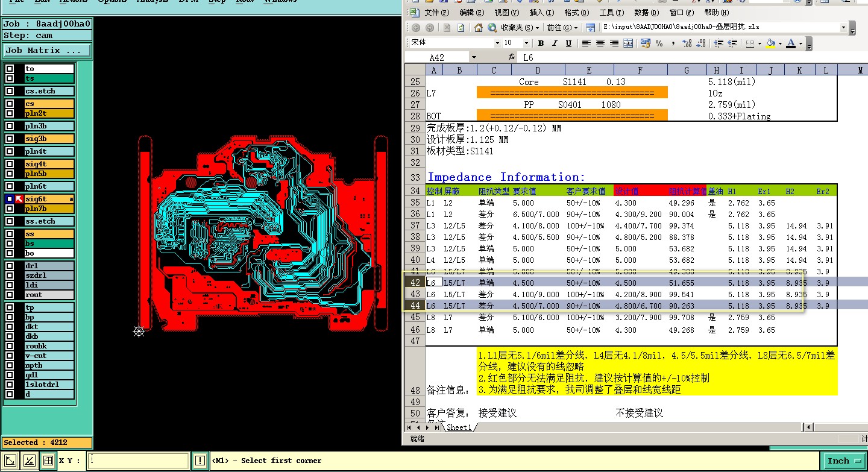Toggle visibility checkbox for layer 'pln6t'
Image resolution: width=868 pixels, height=472 pixels.
(x=10, y=186)
